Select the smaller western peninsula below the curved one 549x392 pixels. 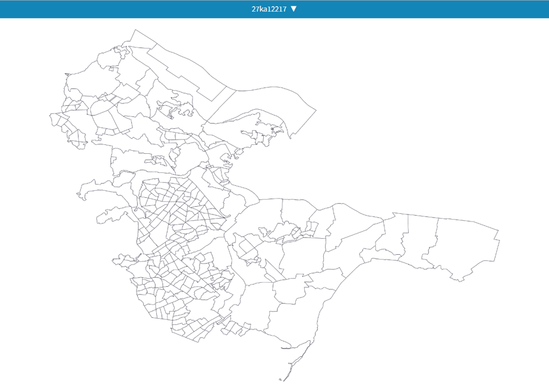112,214
